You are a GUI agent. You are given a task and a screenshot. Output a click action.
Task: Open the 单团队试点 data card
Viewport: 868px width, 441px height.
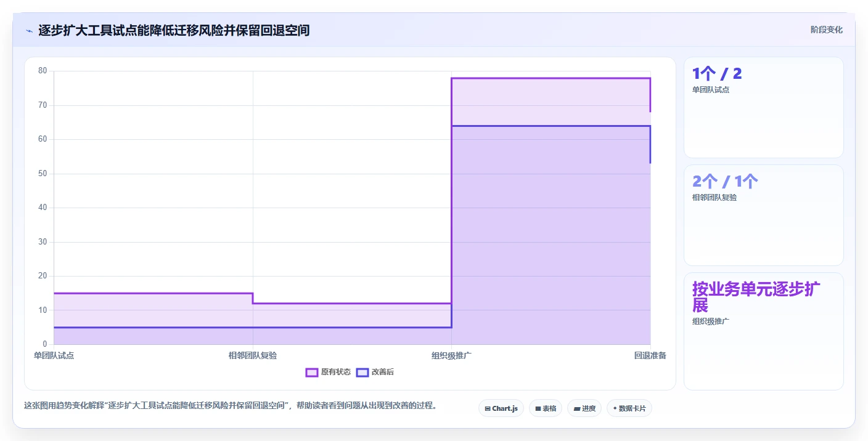[x=763, y=107]
